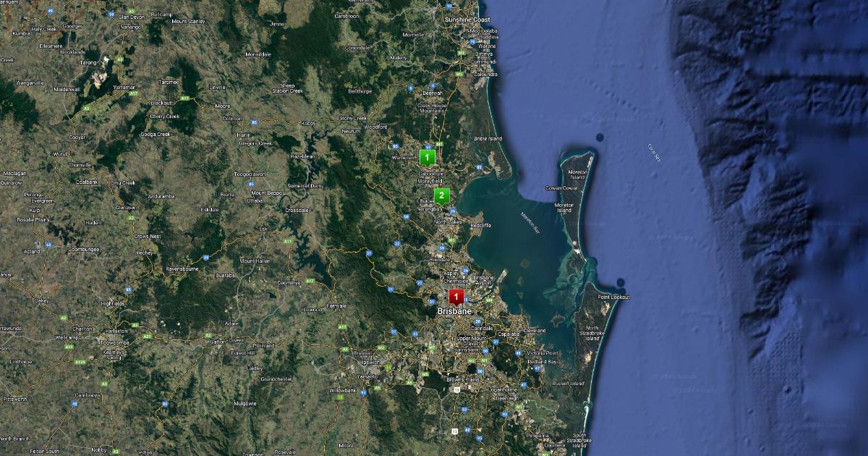
Task: Click the Russell Island label
Action: coord(568,383)
